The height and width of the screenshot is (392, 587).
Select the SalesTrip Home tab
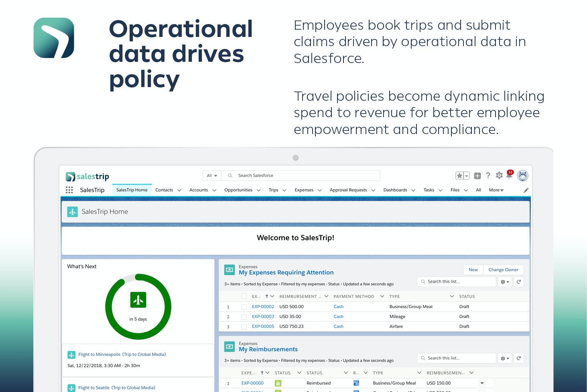pyautogui.click(x=132, y=190)
